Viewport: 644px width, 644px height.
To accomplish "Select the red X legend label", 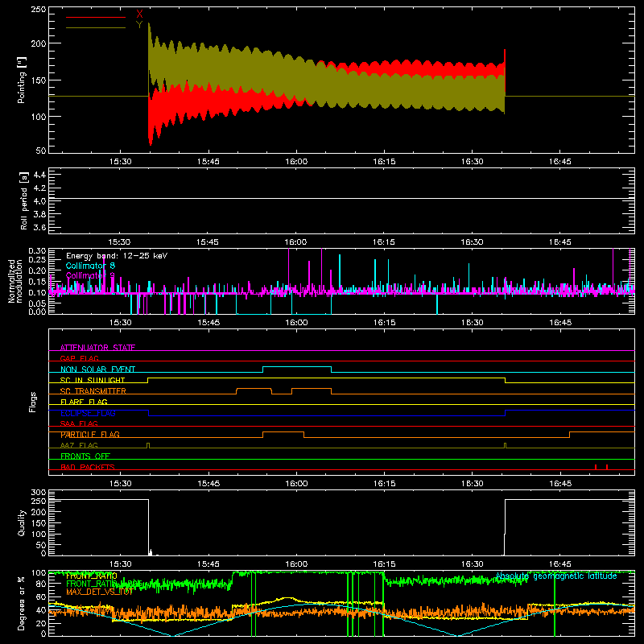I will [x=139, y=14].
